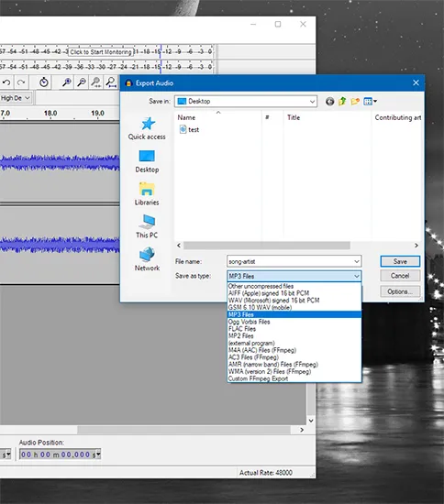Image resolution: width=444 pixels, height=504 pixels.
Task: Open Libraries in the places sidebar
Action: pyautogui.click(x=147, y=194)
